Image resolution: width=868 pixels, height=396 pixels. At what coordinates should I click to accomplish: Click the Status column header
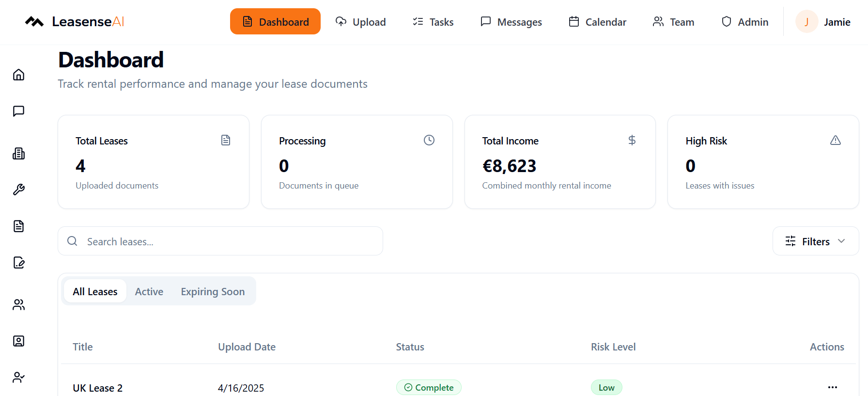coord(410,347)
